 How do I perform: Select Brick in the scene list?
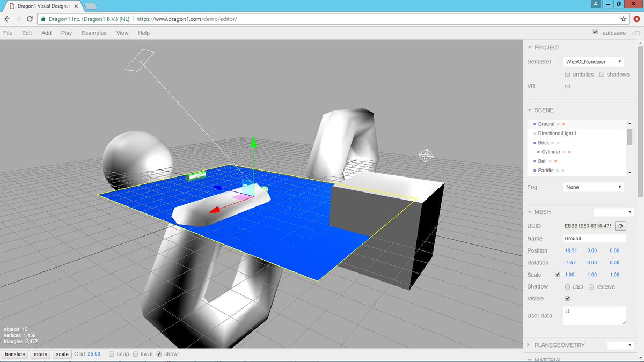click(577, 143)
